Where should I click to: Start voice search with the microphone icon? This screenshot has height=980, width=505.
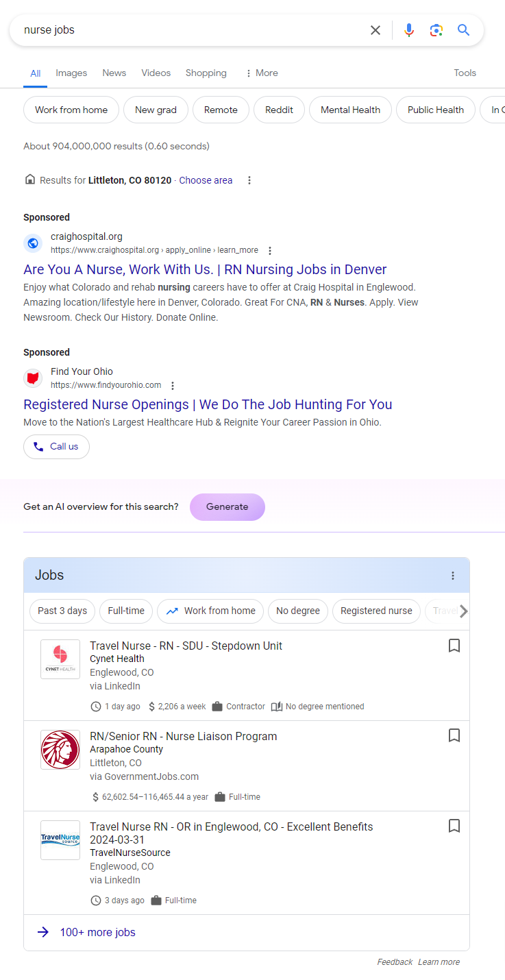tap(409, 30)
